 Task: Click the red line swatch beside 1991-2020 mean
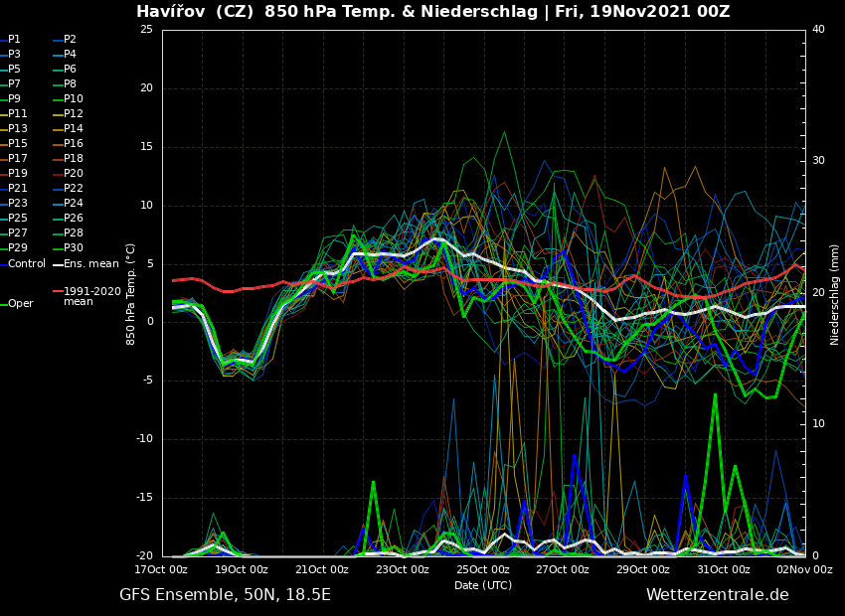click(x=58, y=292)
